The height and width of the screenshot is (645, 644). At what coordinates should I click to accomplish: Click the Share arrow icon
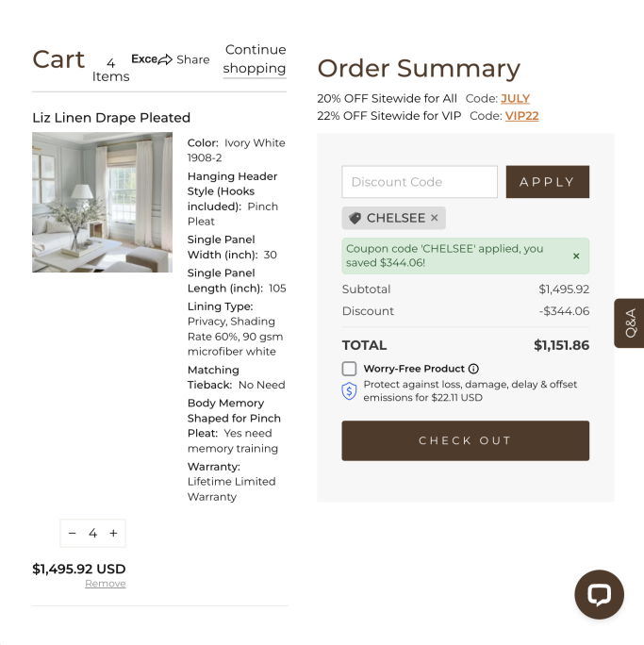click(x=165, y=59)
